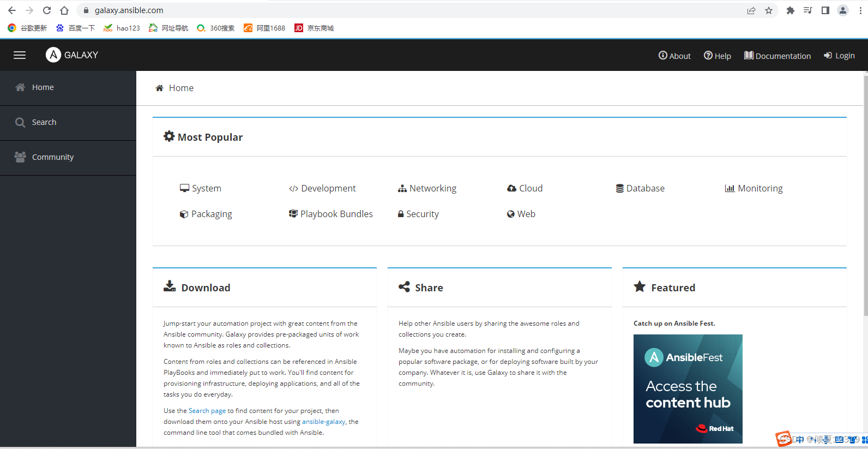Click the Playbook Bundles cubes icon
This screenshot has height=449, width=868.
293,214
